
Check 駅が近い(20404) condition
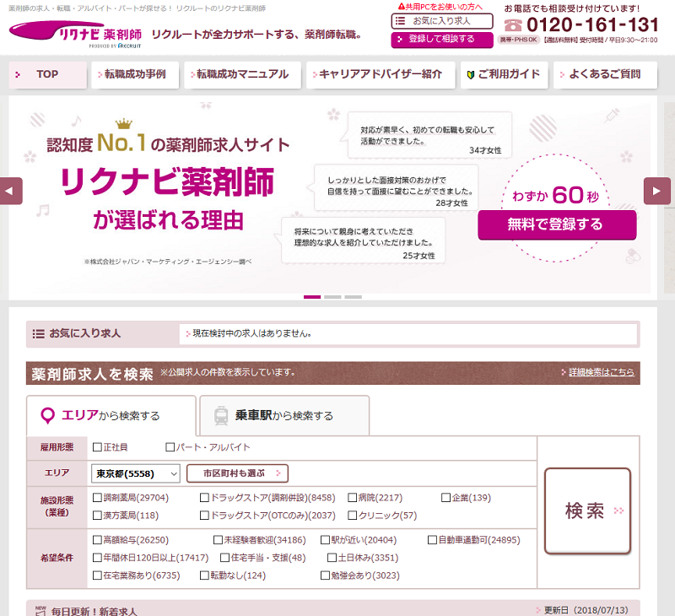point(325,540)
